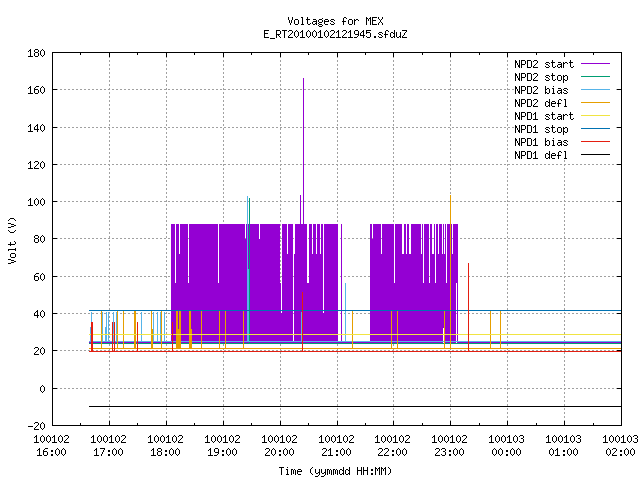The height and width of the screenshot is (480, 640).
Task: Click the x-axis tick 100102 16:00
Action: [x=51, y=446]
